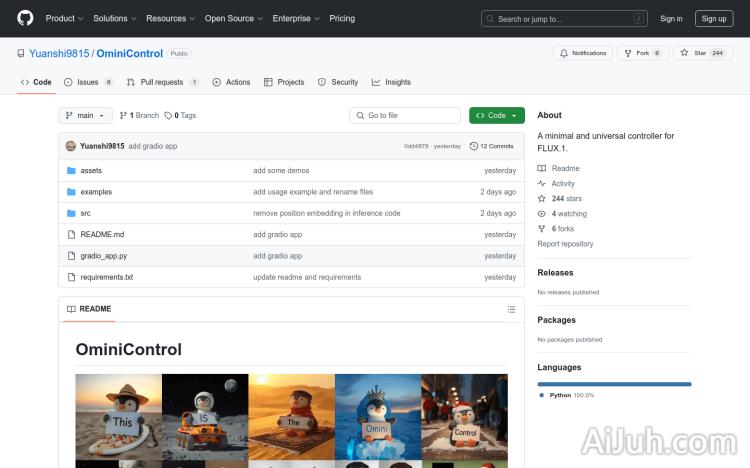The height and width of the screenshot is (468, 750).
Task: Open the Pull requests tab
Action: pyautogui.click(x=162, y=82)
